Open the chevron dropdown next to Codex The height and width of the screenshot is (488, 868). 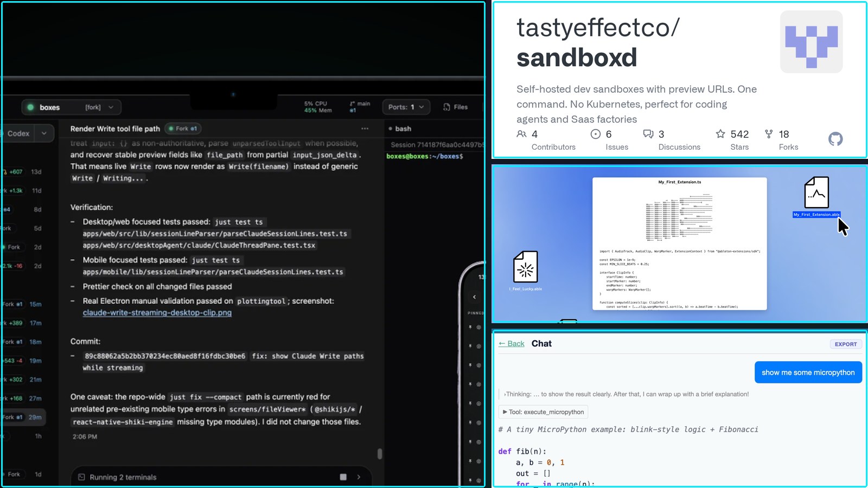point(44,133)
